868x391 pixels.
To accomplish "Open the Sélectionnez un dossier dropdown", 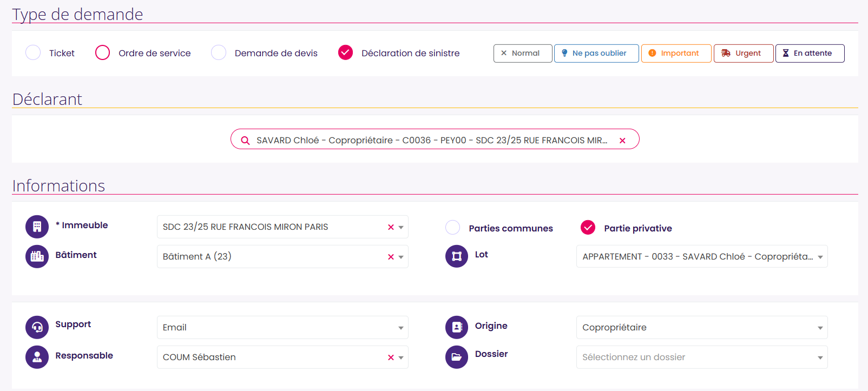I will 702,357.
